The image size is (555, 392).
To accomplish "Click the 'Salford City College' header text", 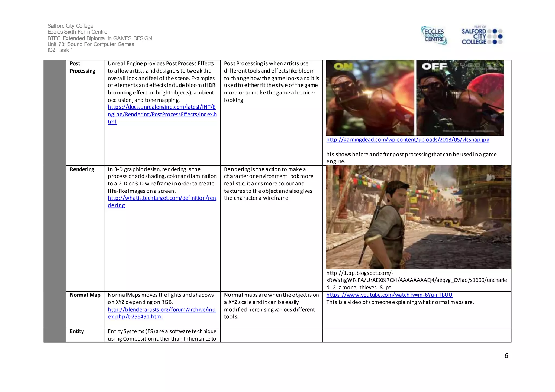I will (70, 26).
